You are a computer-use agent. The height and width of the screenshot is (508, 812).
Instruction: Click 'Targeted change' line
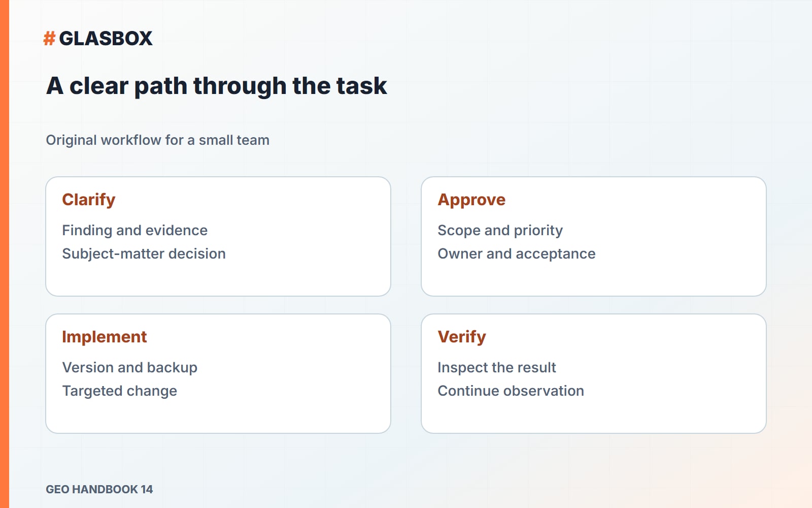(120, 391)
